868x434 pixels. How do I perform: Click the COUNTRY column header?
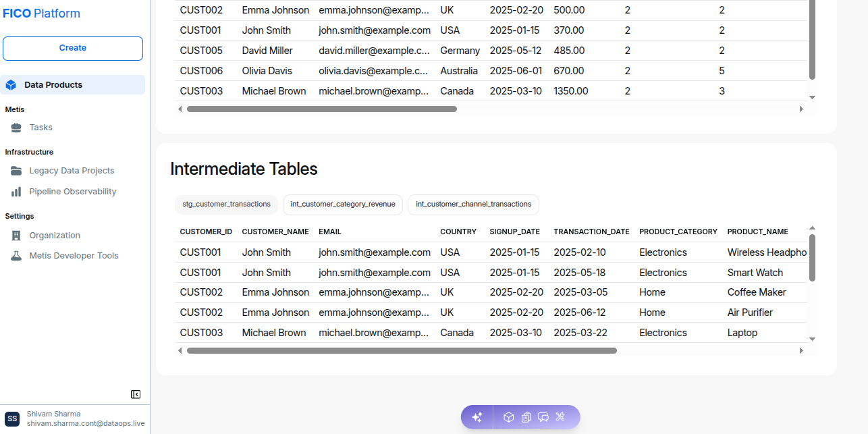[x=458, y=232]
